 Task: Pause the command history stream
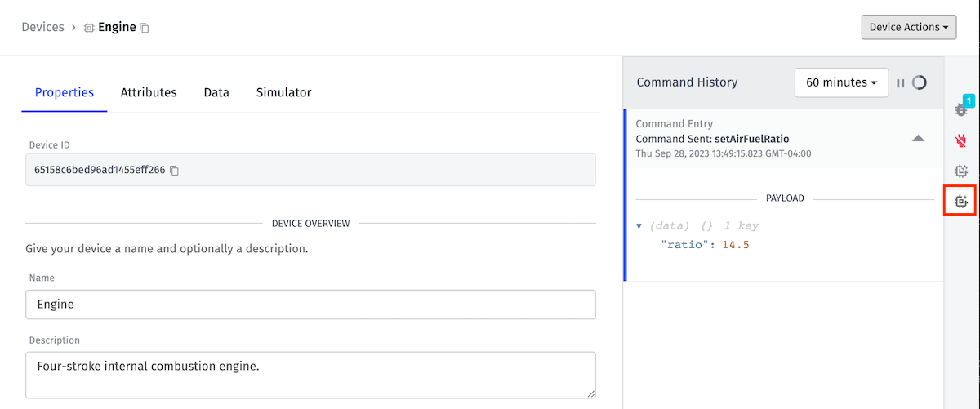901,82
